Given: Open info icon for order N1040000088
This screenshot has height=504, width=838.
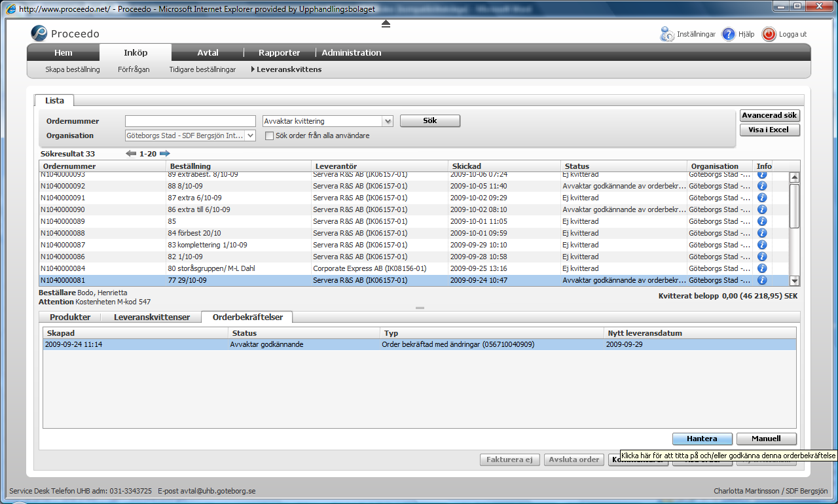Looking at the screenshot, I should pyautogui.click(x=762, y=233).
